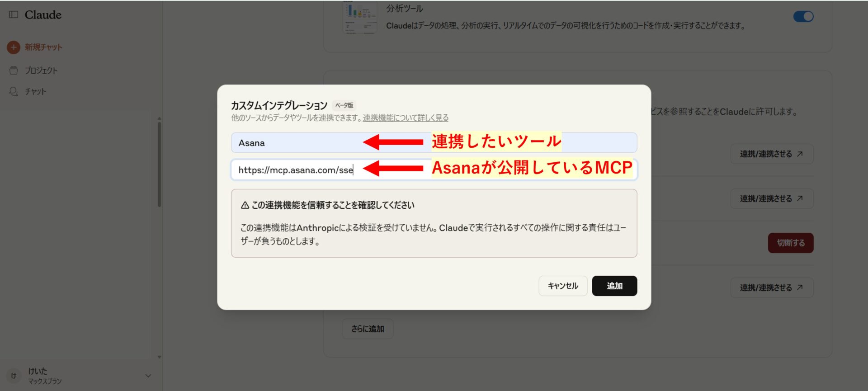Screen dimensions: 868x391
Task: Click the first 連携/連携させる button
Action: pyautogui.click(x=772, y=154)
